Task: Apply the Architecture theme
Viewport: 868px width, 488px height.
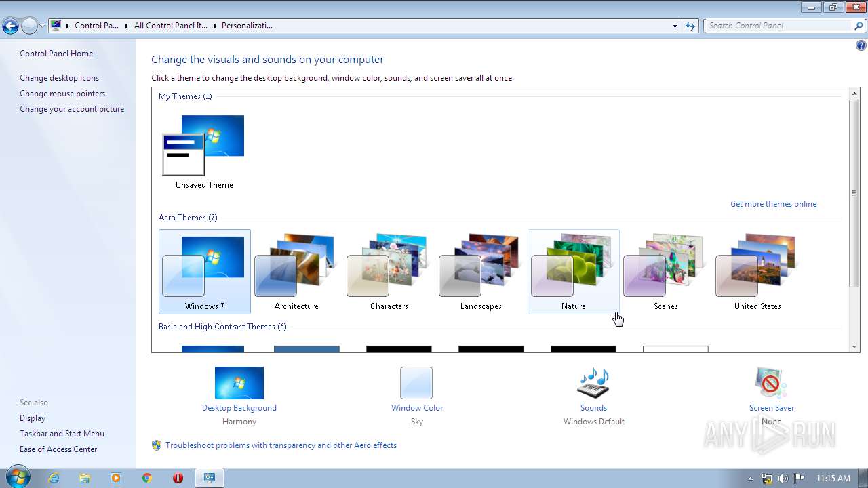Action: 296,272
